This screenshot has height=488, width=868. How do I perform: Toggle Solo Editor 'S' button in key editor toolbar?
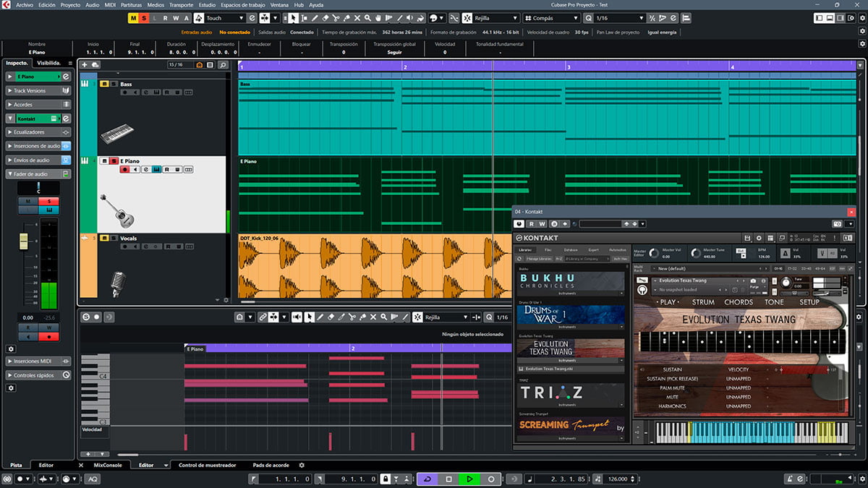tap(86, 317)
